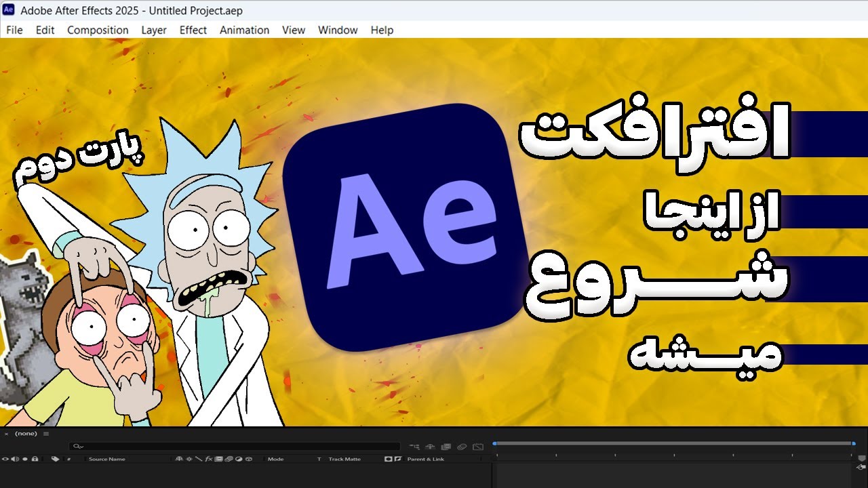This screenshot has width=868, height=488.
Task: Click the timeline layer search field
Action: click(x=234, y=447)
